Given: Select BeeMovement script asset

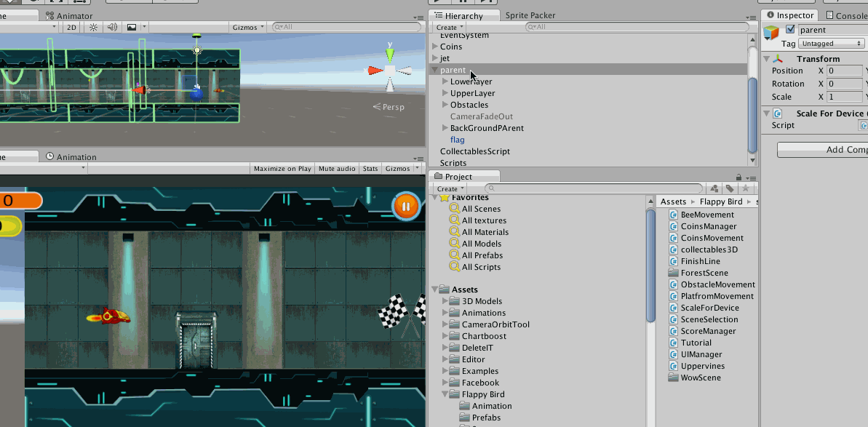Looking at the screenshot, I should coord(707,215).
